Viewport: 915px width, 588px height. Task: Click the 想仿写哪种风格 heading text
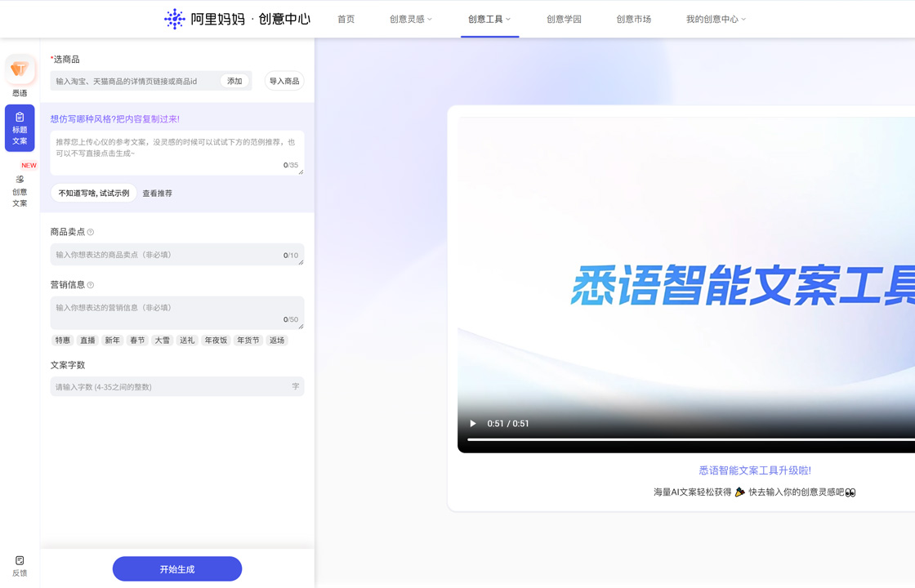[115, 119]
